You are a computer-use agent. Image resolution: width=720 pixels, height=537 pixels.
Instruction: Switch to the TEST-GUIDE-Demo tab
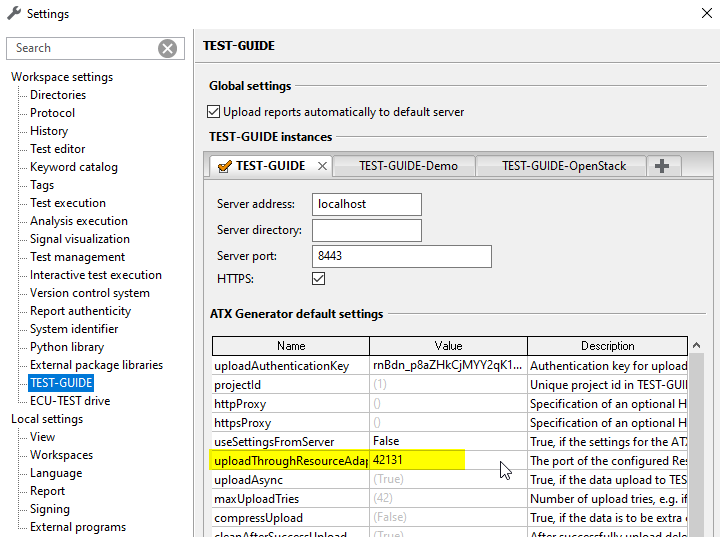[x=408, y=166]
